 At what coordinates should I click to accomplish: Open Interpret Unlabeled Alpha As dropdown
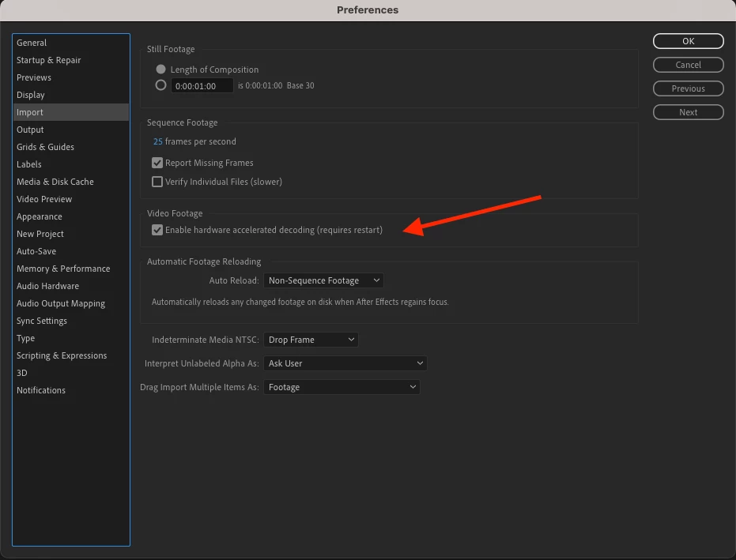(345, 363)
